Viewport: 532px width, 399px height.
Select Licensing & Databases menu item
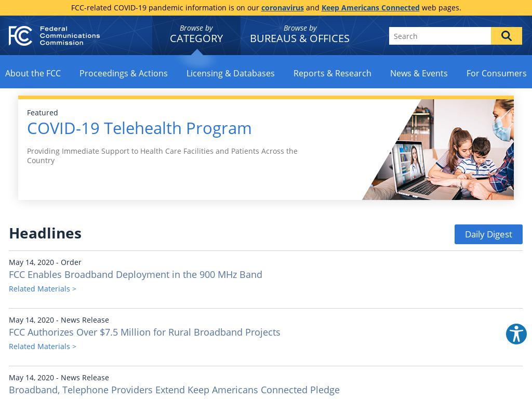(x=230, y=73)
